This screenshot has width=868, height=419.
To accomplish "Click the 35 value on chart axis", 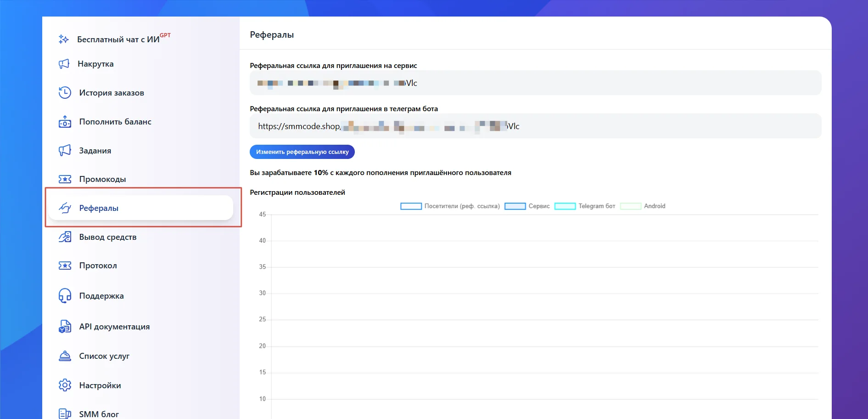I will [263, 267].
